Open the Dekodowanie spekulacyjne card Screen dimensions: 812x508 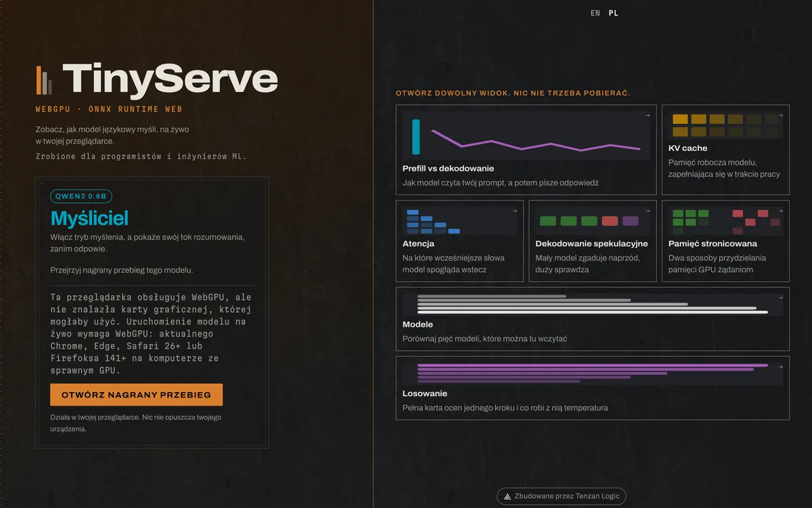click(593, 240)
